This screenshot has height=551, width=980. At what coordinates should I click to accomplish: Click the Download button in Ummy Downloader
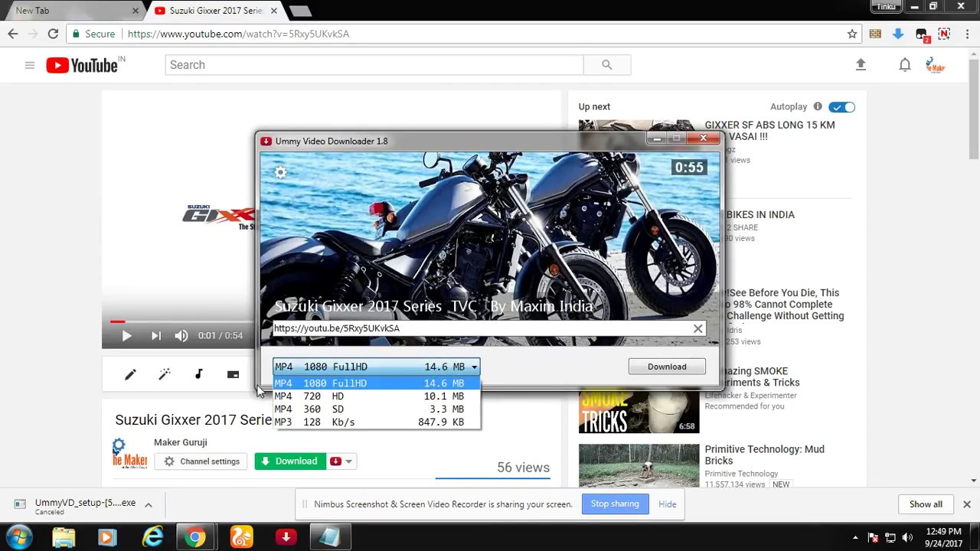(667, 367)
